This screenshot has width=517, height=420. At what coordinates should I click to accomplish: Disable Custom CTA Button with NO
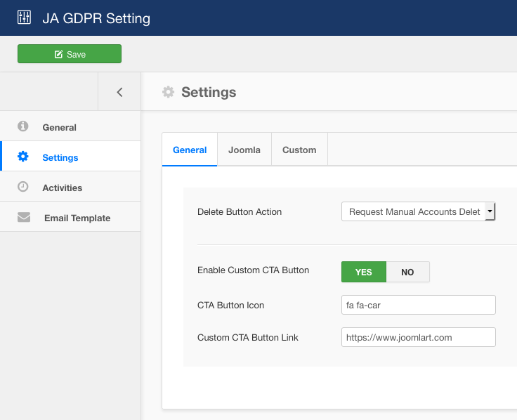[x=407, y=272]
